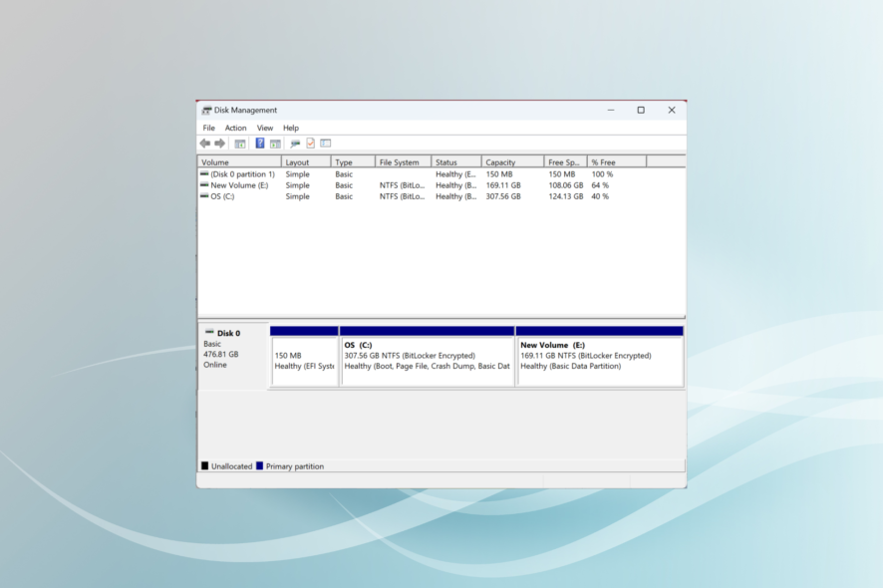
Task: Click the checkmark task icon on toolbar
Action: pyautogui.click(x=311, y=143)
